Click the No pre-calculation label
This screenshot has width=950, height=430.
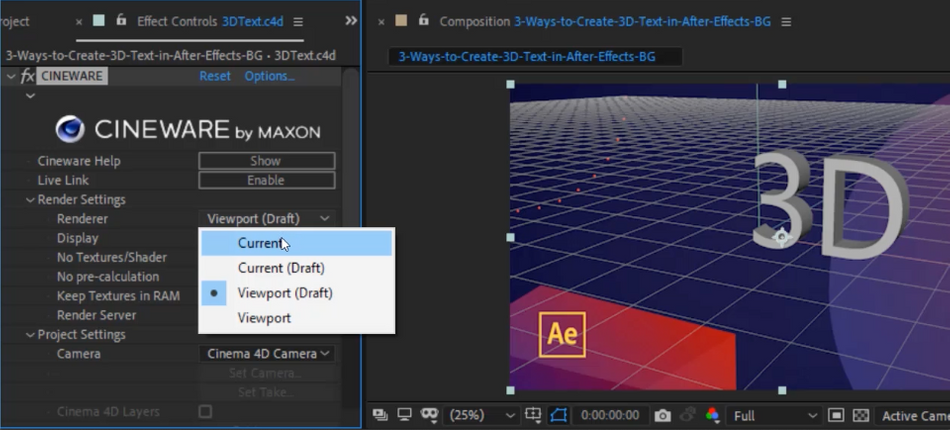coord(108,277)
